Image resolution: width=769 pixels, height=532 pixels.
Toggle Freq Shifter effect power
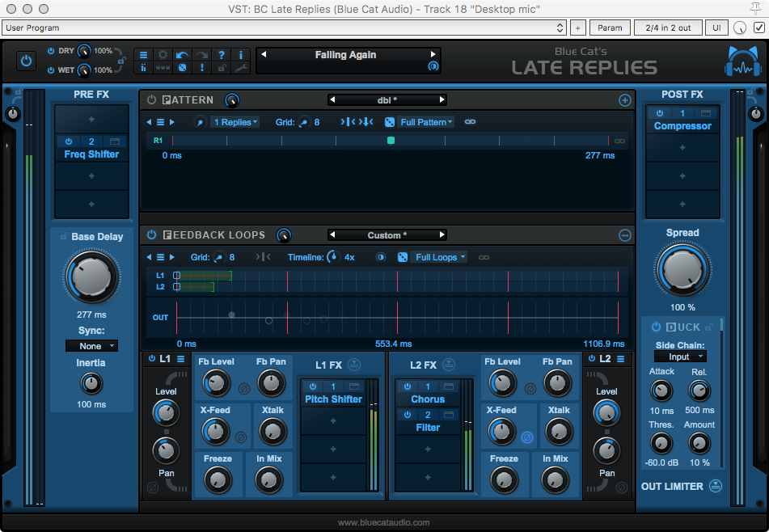[69, 141]
